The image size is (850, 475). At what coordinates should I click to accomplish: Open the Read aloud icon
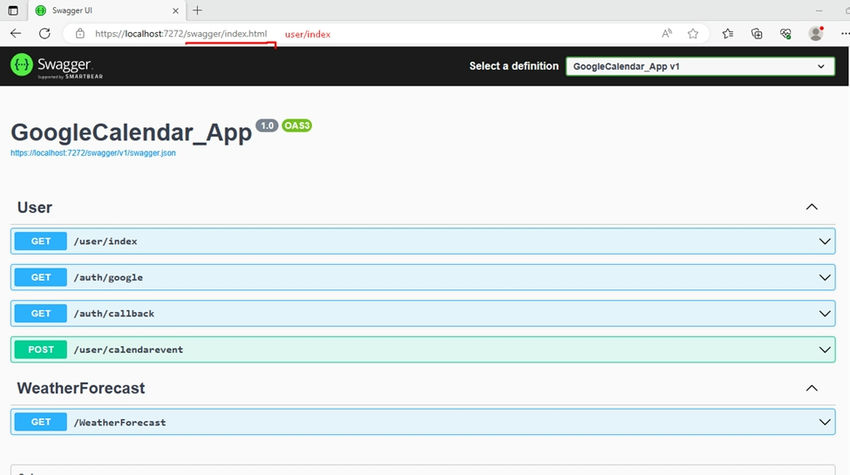(667, 34)
